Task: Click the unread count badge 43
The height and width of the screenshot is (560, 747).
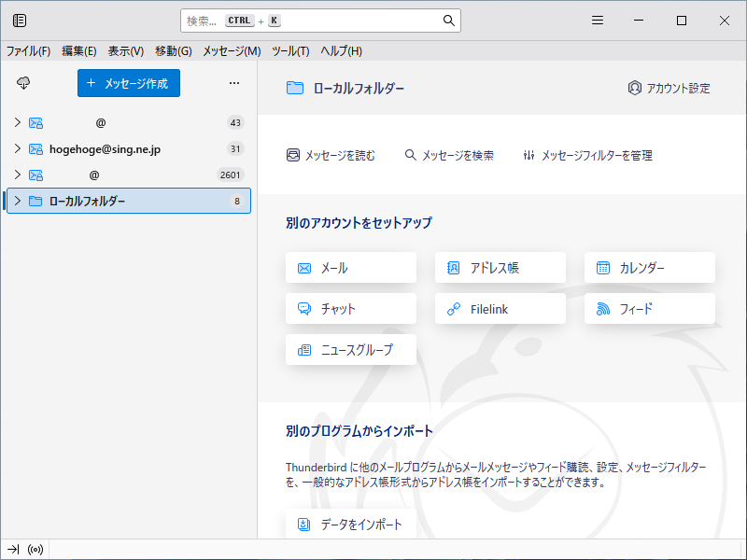Action: (235, 123)
